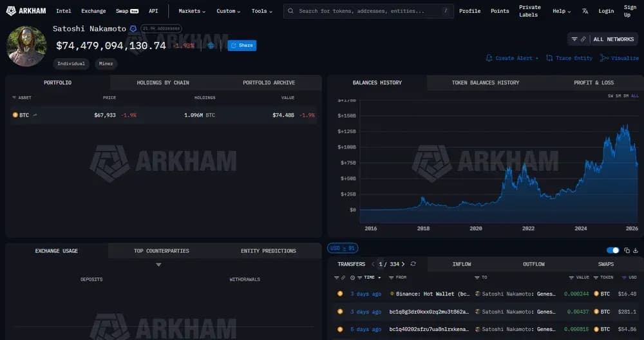Select the 1W chart time range
This screenshot has width=644, height=340.
611,96
